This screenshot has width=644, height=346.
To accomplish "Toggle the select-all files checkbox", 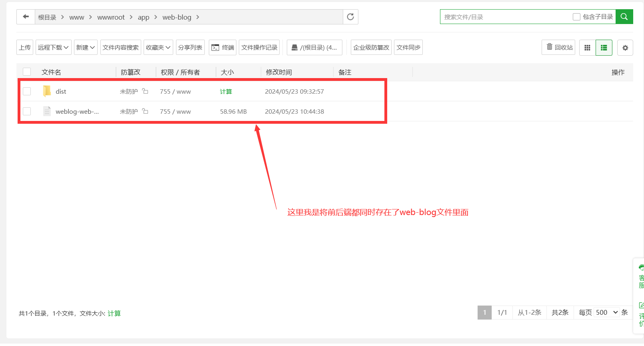I will coord(27,72).
